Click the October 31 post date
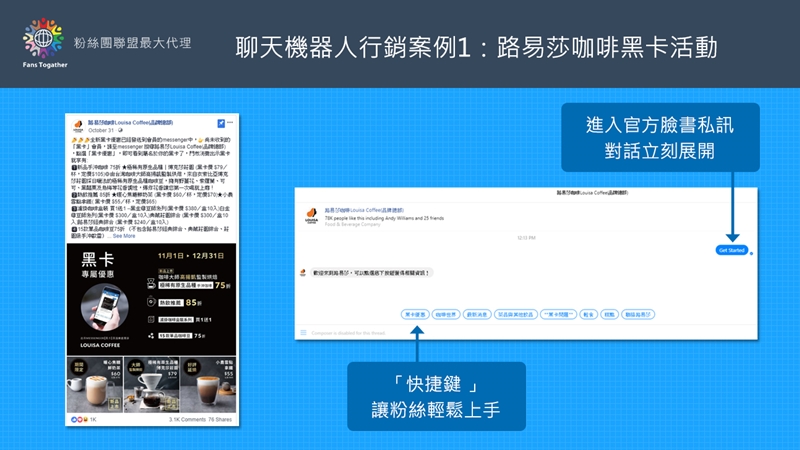 click(101, 130)
